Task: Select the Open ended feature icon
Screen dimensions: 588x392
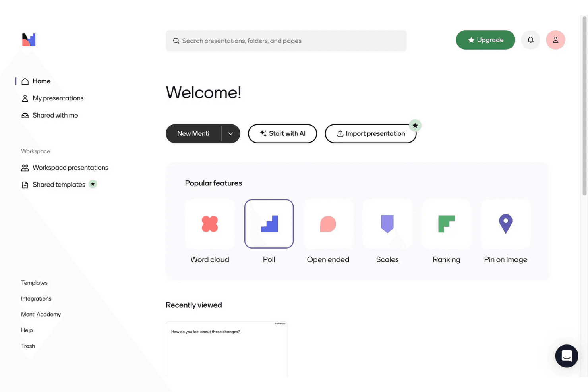Action: (x=328, y=224)
